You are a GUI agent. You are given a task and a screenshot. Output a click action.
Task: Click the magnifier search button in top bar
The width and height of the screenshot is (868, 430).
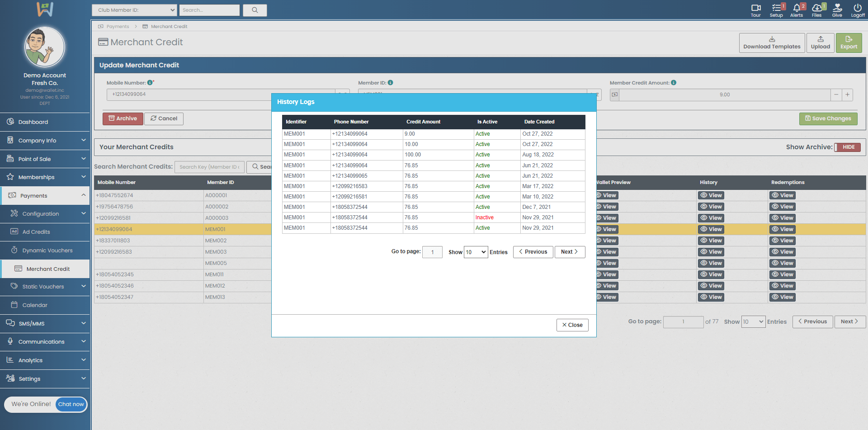click(x=255, y=10)
